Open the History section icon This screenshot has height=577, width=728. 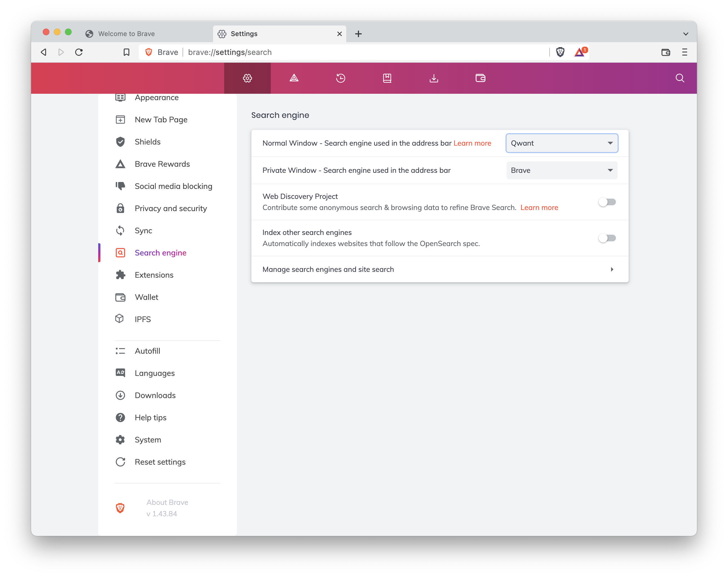[341, 78]
